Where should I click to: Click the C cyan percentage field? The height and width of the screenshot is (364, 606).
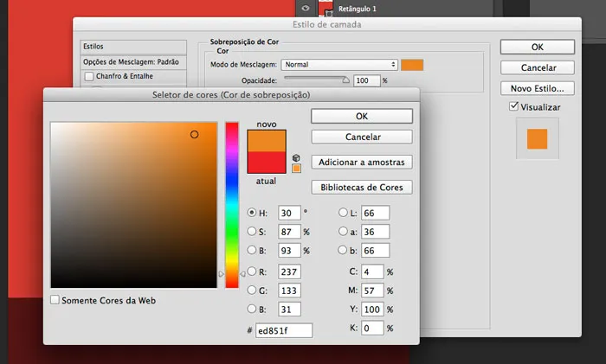tap(372, 271)
